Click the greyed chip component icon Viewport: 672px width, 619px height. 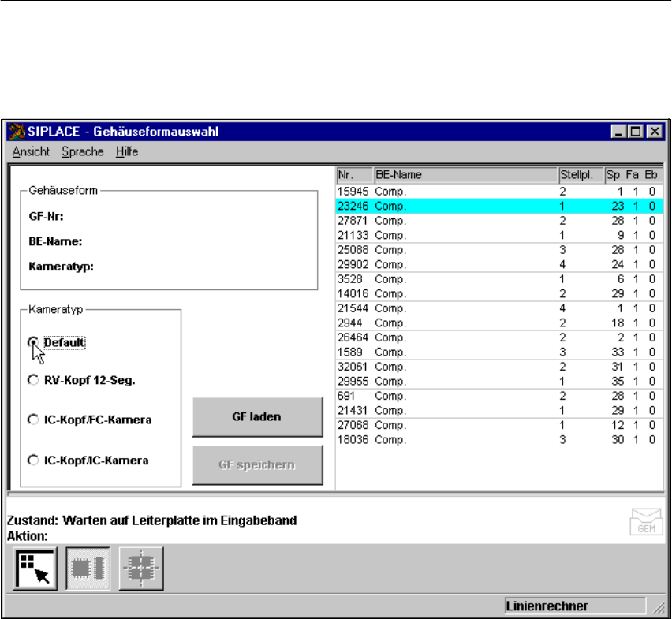tap(88, 569)
